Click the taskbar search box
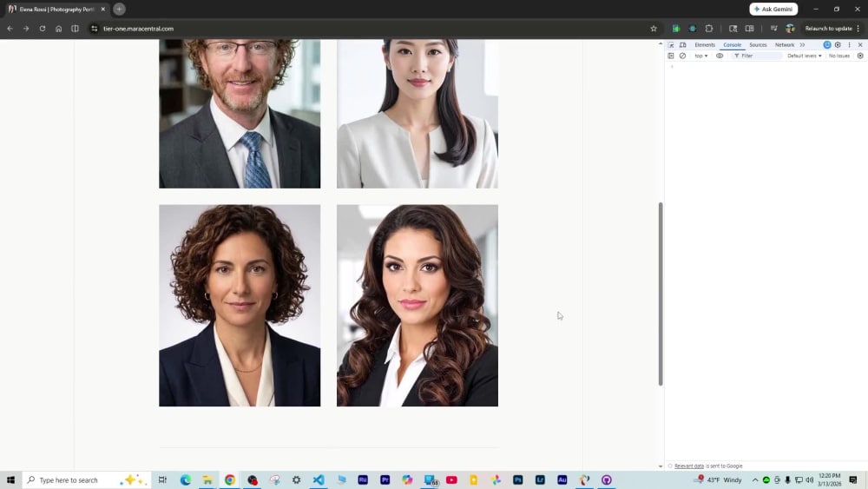868x489 pixels. pyautogui.click(x=86, y=479)
